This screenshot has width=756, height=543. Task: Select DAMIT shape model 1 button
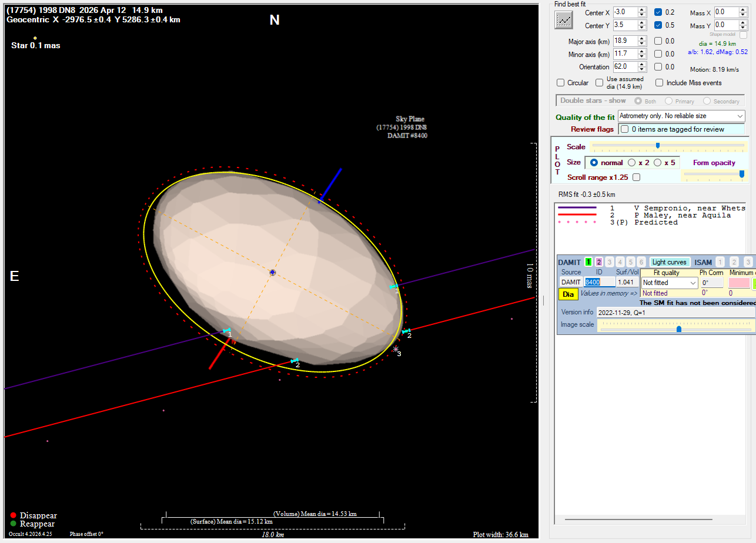pyautogui.click(x=588, y=262)
